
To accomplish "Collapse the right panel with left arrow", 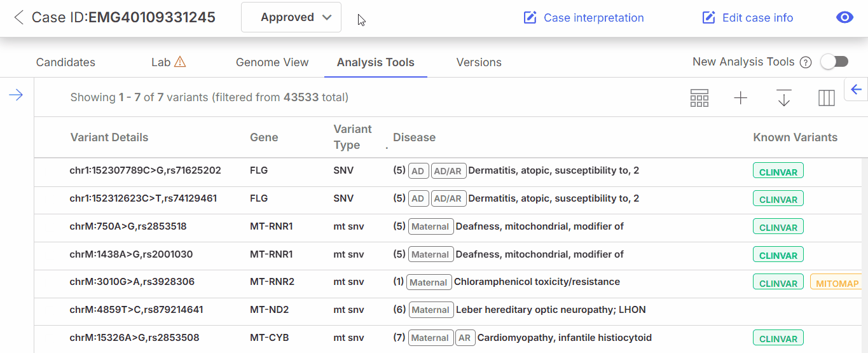I will point(856,90).
